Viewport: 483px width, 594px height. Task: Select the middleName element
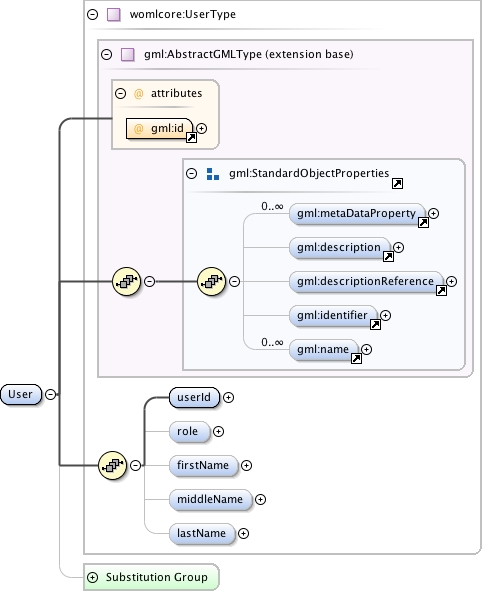pos(210,500)
